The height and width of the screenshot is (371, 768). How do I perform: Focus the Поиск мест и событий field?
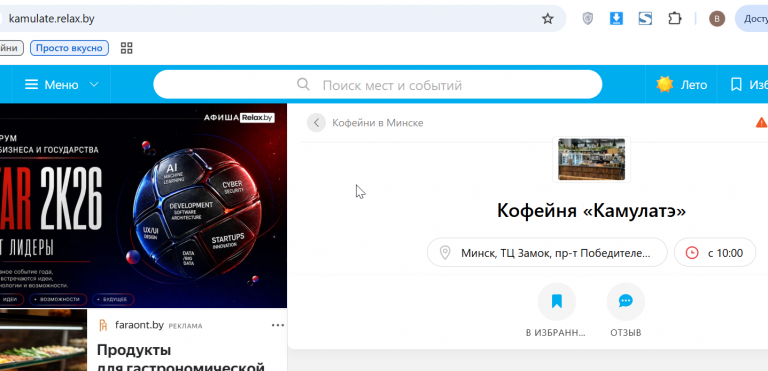378,84
